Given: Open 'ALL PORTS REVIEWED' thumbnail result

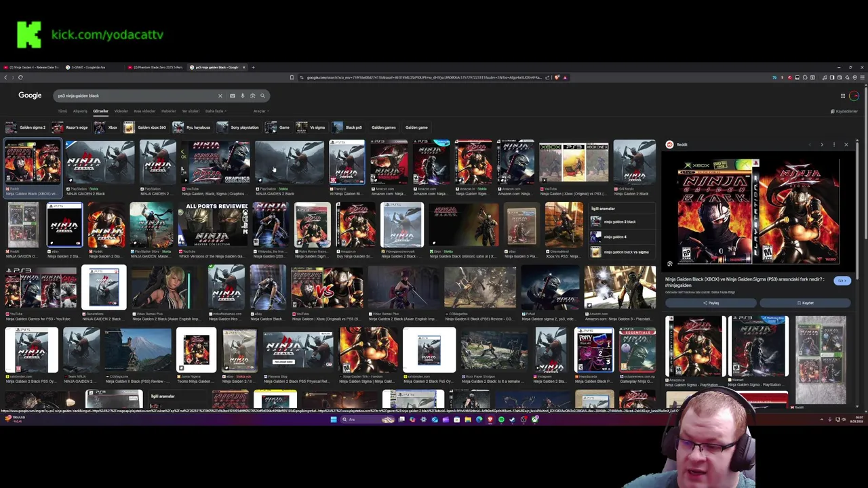Looking at the screenshot, I should (213, 224).
